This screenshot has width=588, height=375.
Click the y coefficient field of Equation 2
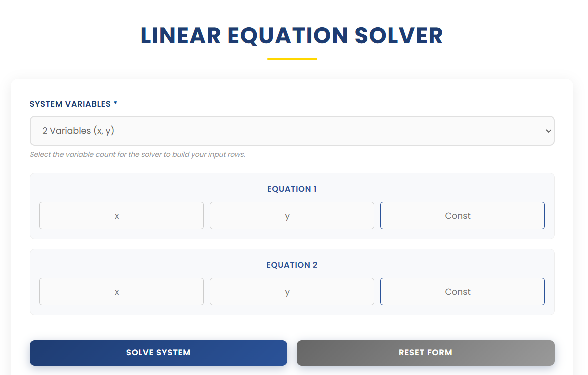pyautogui.click(x=292, y=291)
